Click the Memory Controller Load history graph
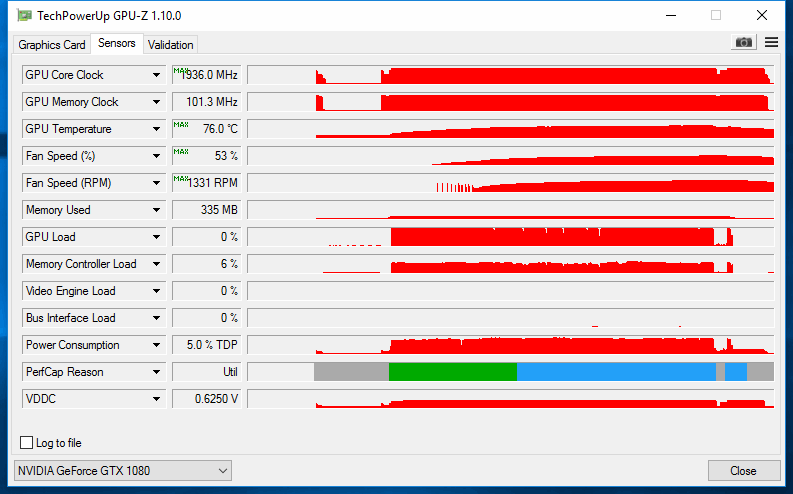793x494 pixels. (511, 264)
